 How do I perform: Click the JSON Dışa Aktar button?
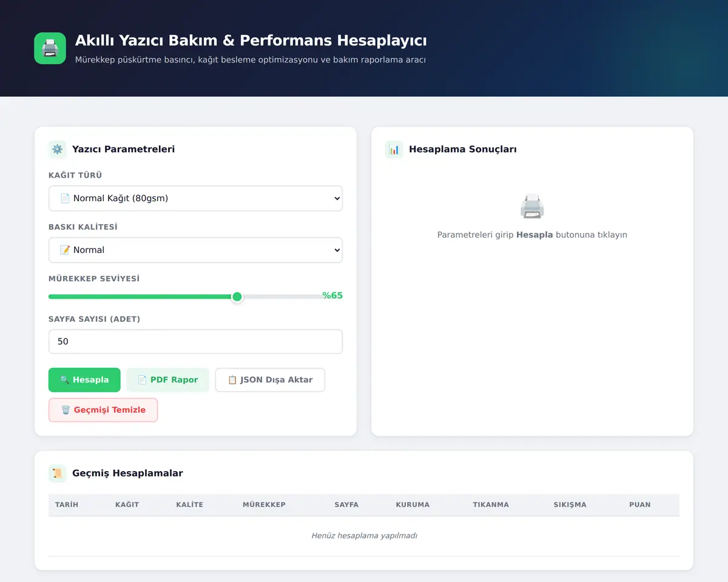click(270, 380)
